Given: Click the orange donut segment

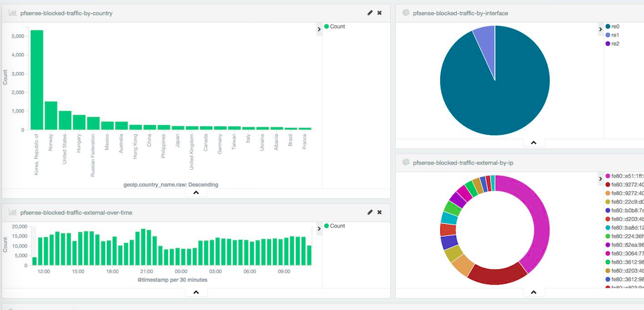Looking at the screenshot, I should point(463,265).
